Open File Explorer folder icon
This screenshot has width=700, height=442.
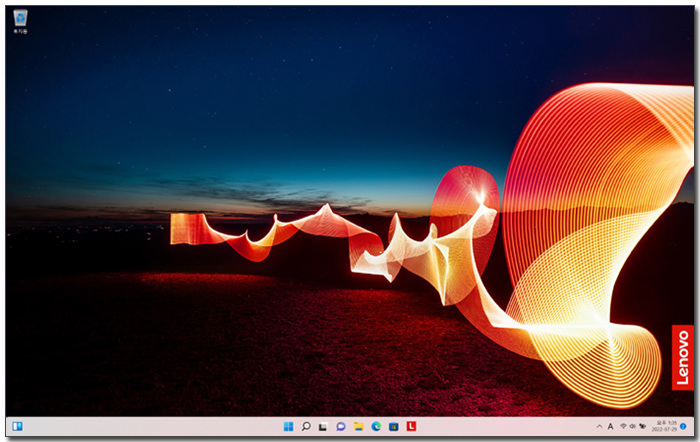click(x=358, y=426)
